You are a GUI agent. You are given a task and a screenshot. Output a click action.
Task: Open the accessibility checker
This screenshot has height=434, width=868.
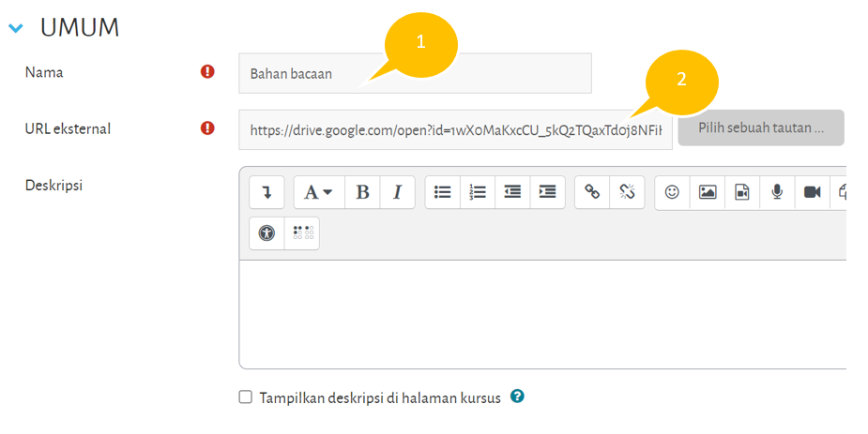(266, 233)
